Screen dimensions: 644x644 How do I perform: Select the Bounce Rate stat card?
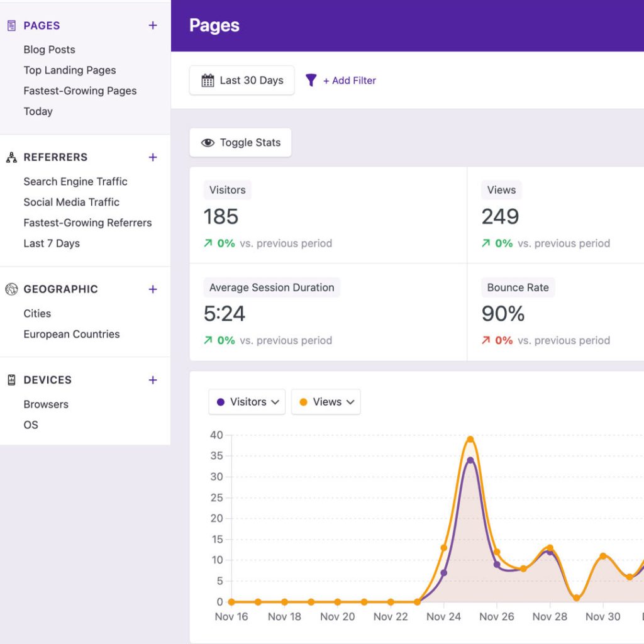tap(555, 313)
